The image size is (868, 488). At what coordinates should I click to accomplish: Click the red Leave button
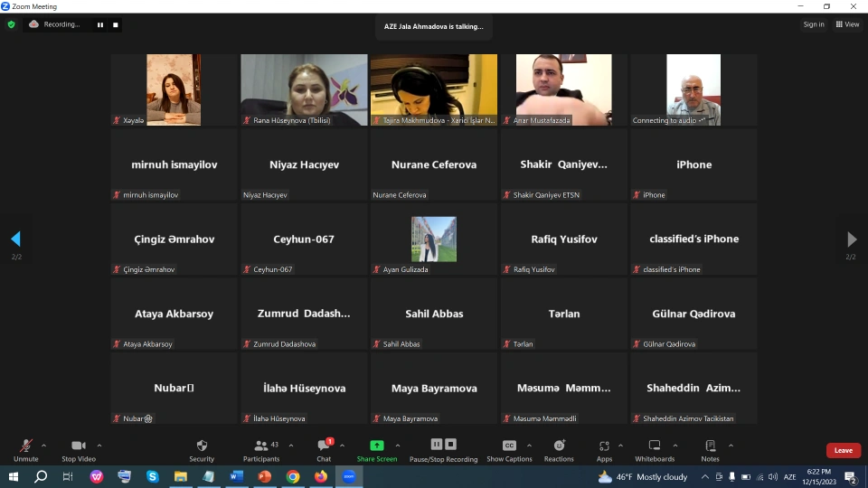click(843, 450)
